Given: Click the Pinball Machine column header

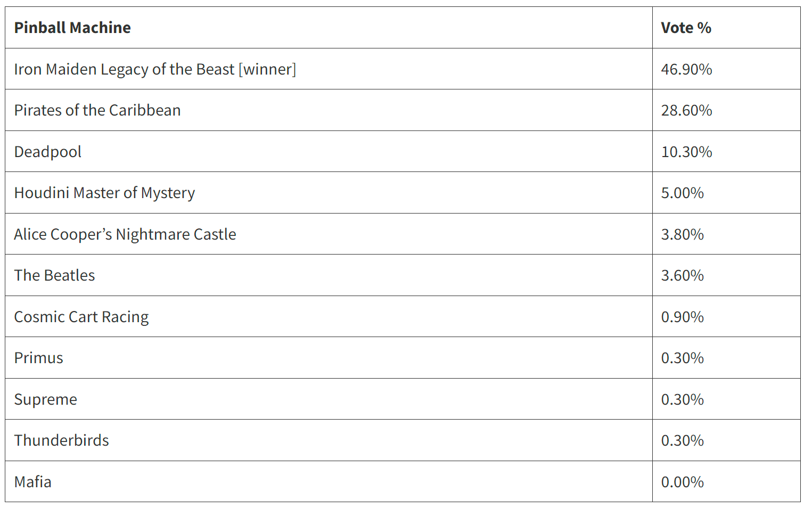Looking at the screenshot, I should coord(72,28).
